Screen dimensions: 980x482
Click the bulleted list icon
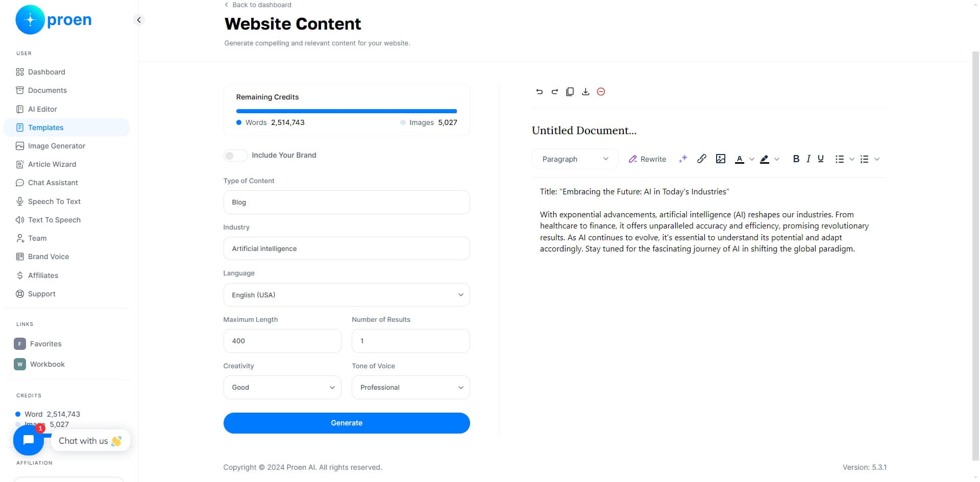click(840, 159)
